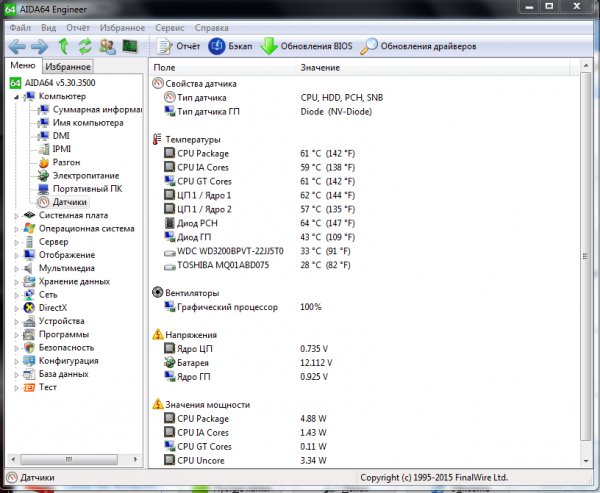600x493 pixels.
Task: Click the Программы tree icon
Action: (29, 335)
